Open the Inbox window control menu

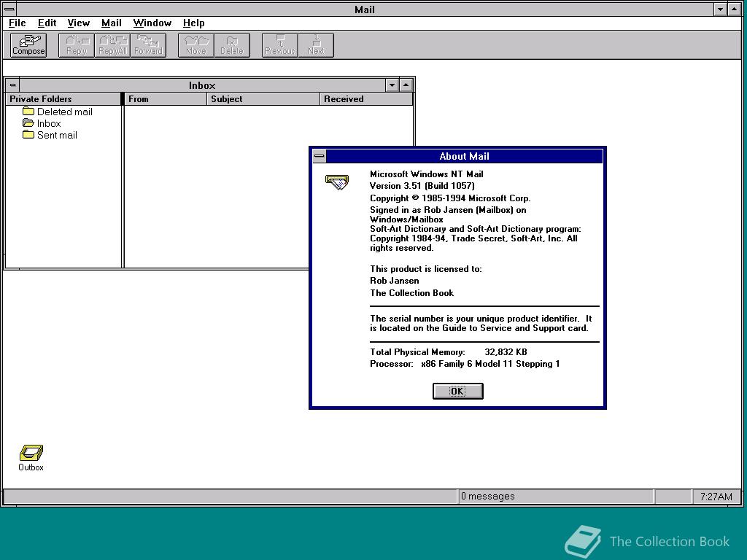(13, 85)
